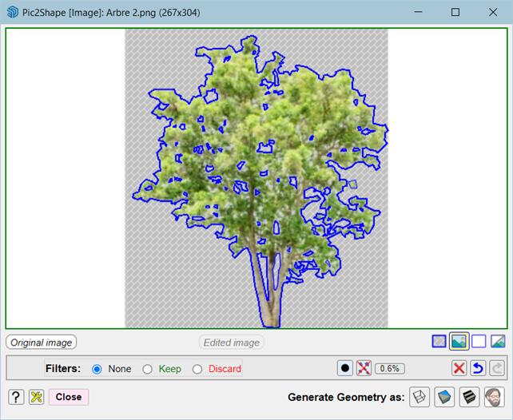The image size is (513, 420).
Task: Open help with the question mark button
Action: click(x=16, y=397)
